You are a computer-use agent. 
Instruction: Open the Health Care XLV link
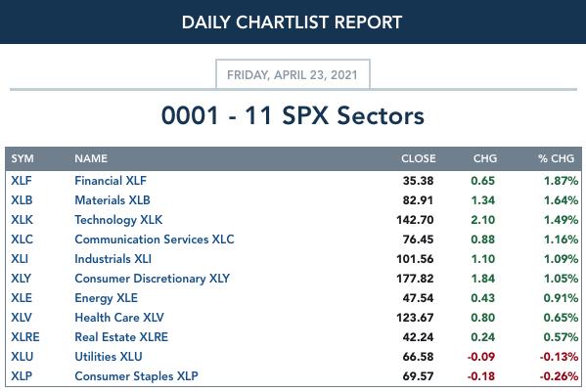pyautogui.click(x=119, y=318)
